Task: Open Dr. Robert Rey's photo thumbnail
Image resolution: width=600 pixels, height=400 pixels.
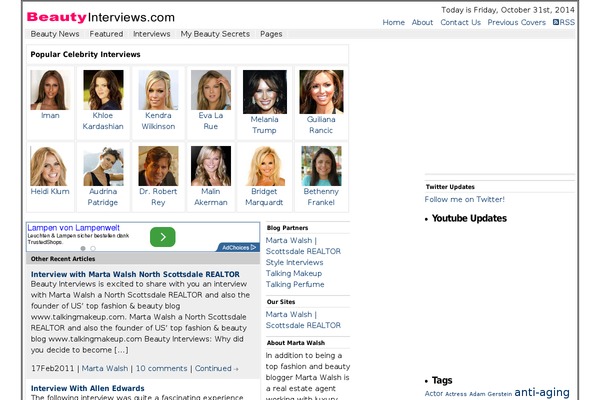Action: 158,166
